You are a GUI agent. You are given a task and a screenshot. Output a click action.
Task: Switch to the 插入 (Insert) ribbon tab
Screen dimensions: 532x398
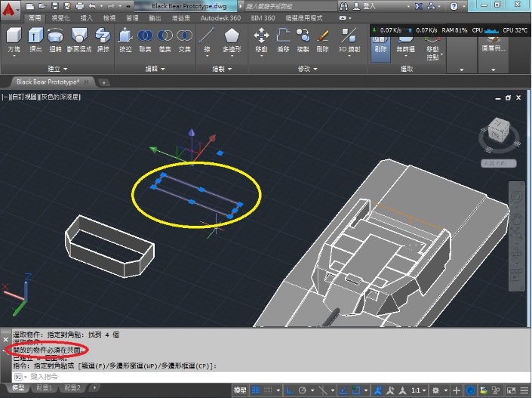(86, 18)
